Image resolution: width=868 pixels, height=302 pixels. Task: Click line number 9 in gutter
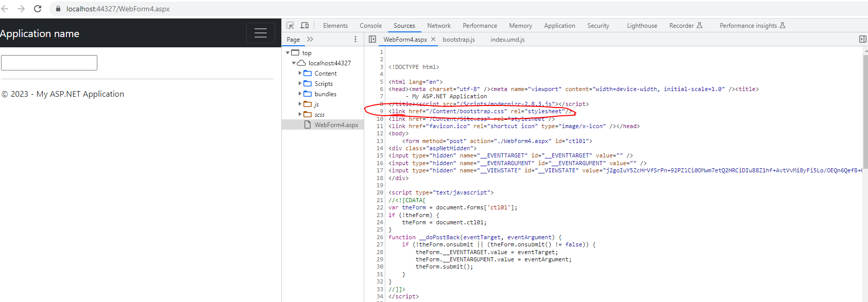pyautogui.click(x=381, y=111)
